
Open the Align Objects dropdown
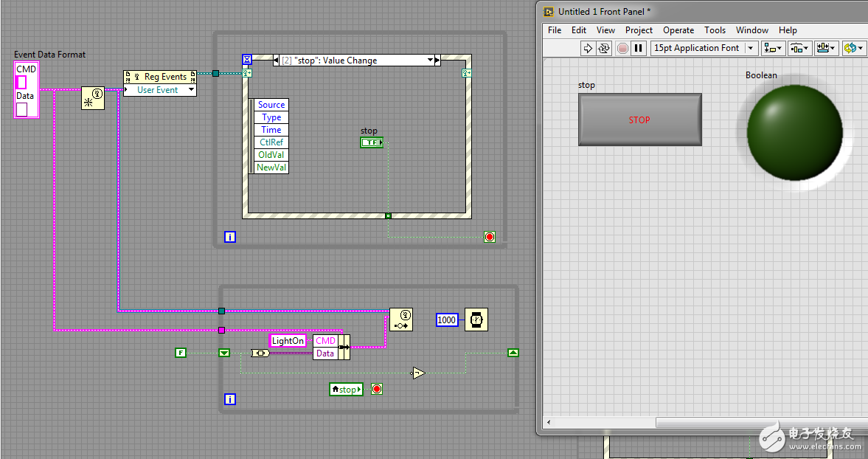point(774,48)
